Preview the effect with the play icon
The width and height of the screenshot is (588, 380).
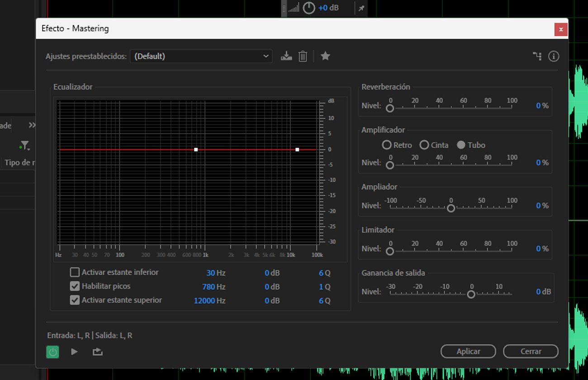[x=74, y=351]
